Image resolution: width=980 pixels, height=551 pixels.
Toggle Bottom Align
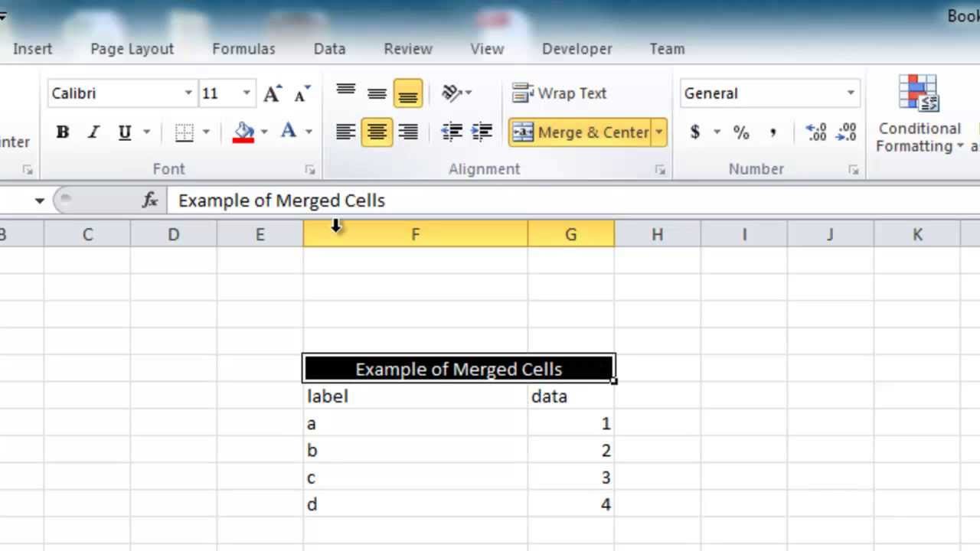tap(408, 93)
